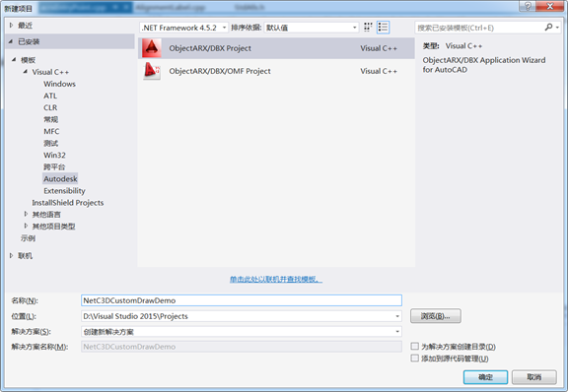Collapse the Visual C++ tree node
The width and height of the screenshot is (568, 392).
(x=26, y=72)
